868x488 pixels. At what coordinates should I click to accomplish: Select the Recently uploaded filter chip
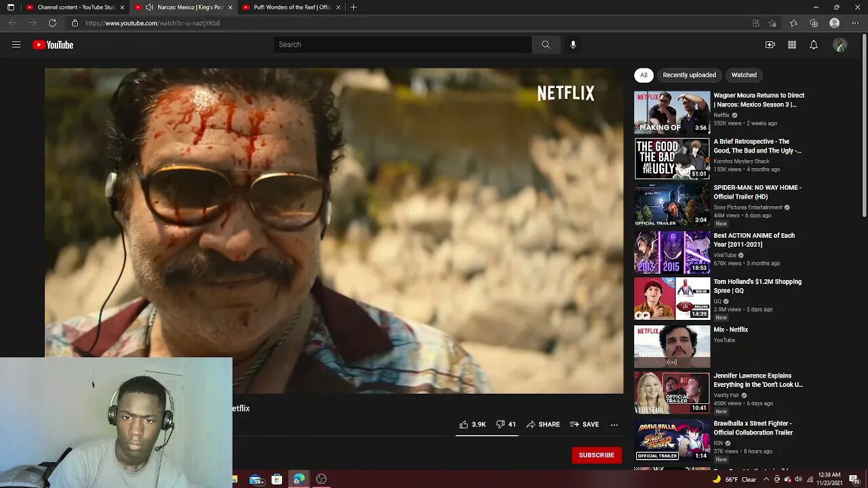coord(689,75)
